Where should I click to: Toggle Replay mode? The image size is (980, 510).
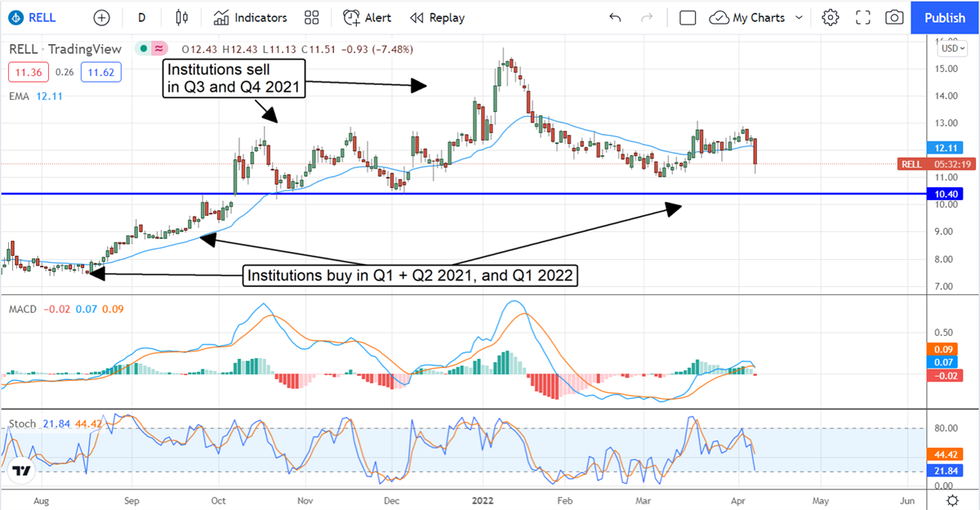pyautogui.click(x=437, y=17)
